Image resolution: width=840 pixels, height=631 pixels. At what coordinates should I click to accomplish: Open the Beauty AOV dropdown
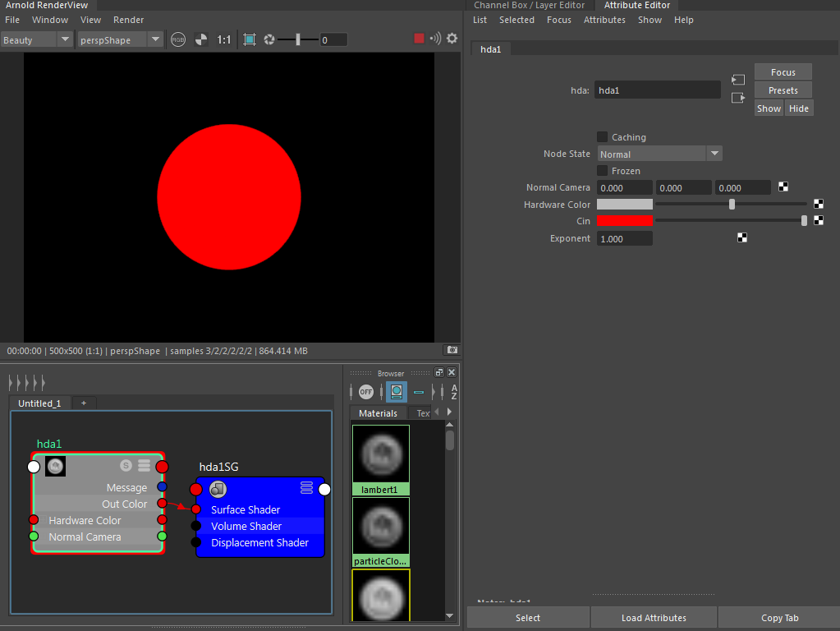tap(38, 39)
